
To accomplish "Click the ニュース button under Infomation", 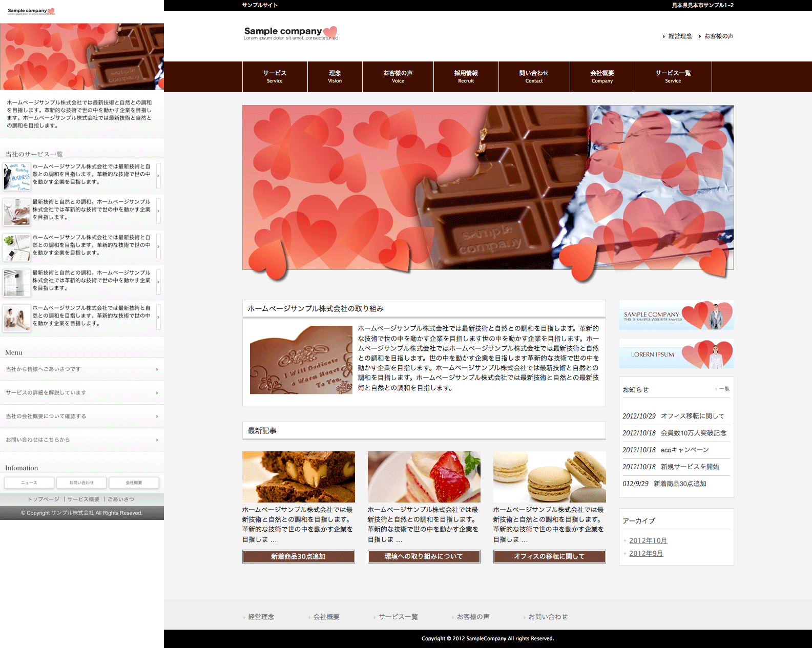I will point(29,483).
